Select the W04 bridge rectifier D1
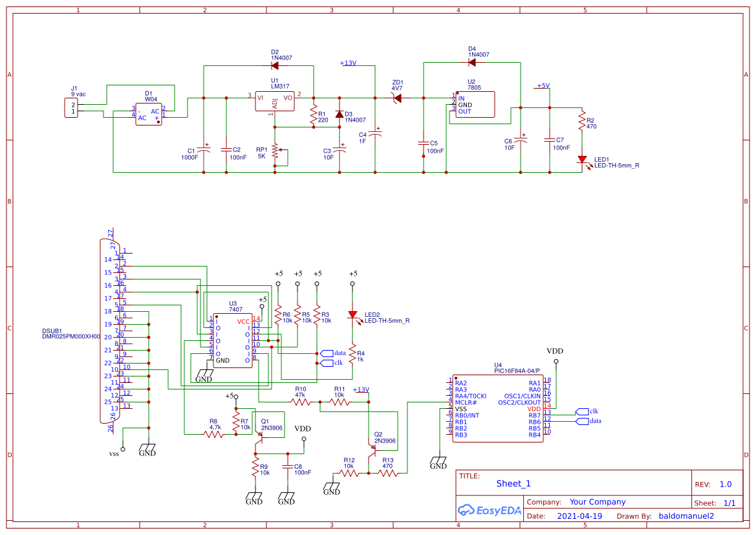The width and height of the screenshot is (756, 535). click(x=149, y=113)
